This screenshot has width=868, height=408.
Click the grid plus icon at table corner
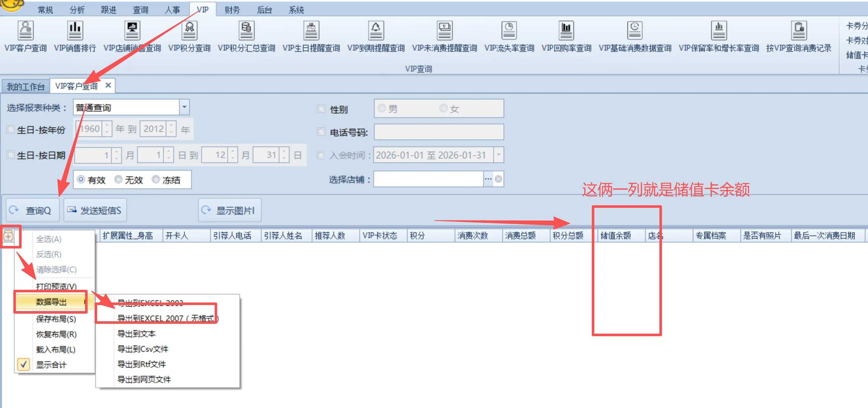point(9,236)
